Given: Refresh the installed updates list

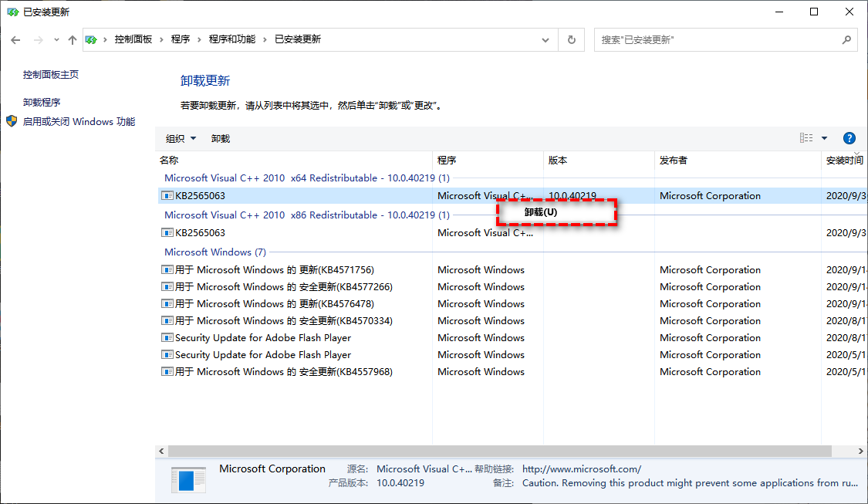Looking at the screenshot, I should coord(571,40).
